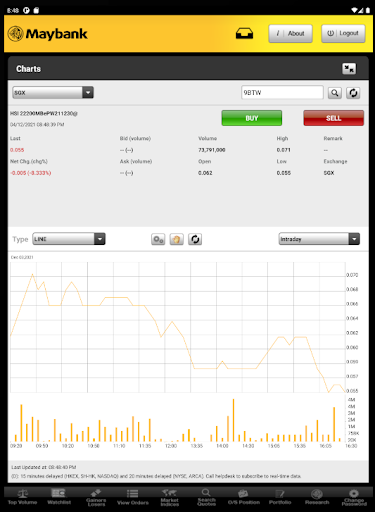Open Market Indices tab

(169, 498)
